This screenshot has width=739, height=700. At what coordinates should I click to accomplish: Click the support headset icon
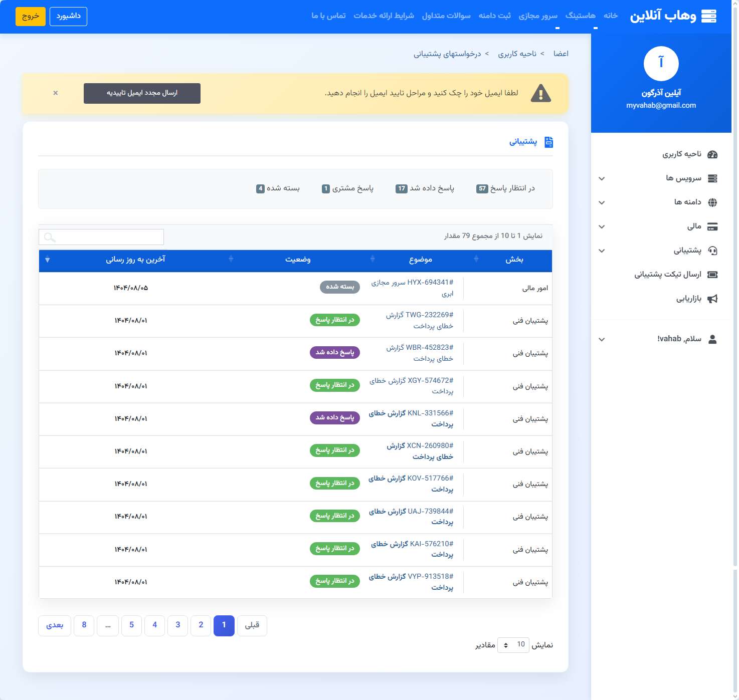tap(712, 251)
